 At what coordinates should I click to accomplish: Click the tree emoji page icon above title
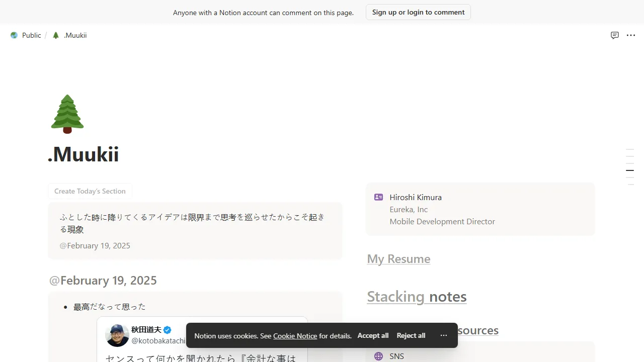[x=67, y=113]
